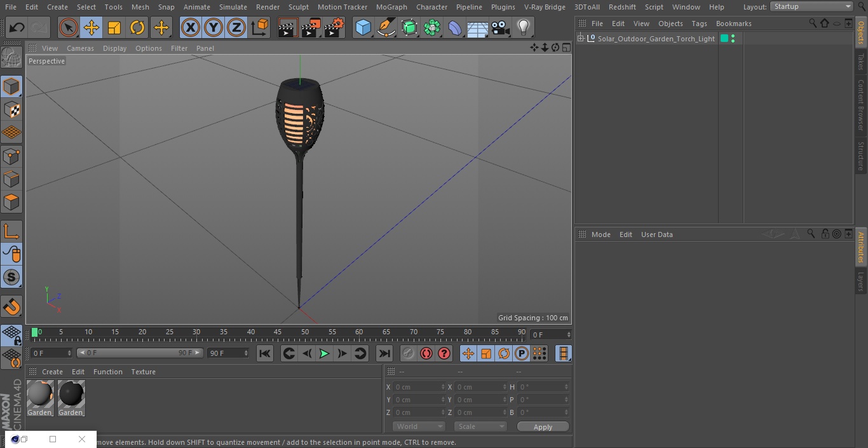Image resolution: width=868 pixels, height=448 pixels.
Task: Open the V-Ray Bridge menu
Action: [545, 7]
